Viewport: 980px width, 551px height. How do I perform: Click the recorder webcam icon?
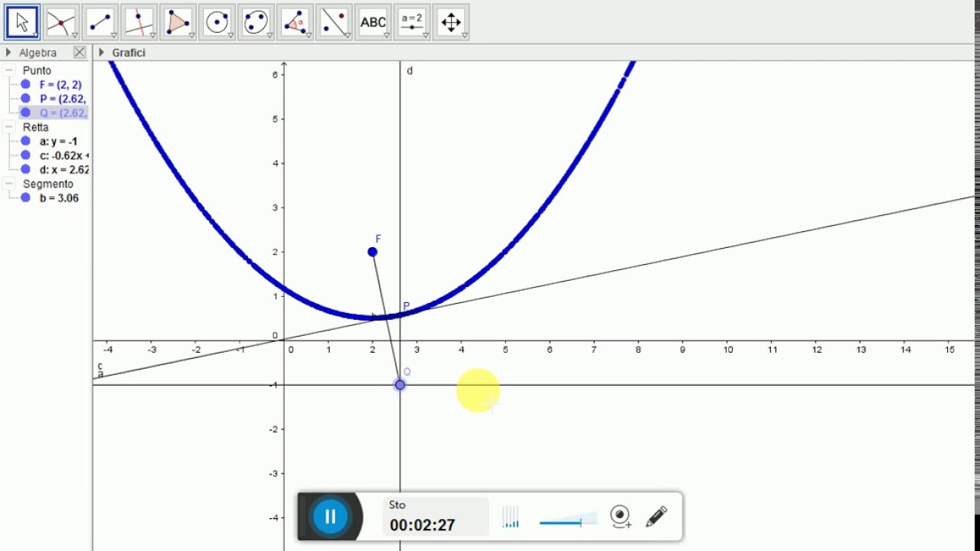(620, 517)
